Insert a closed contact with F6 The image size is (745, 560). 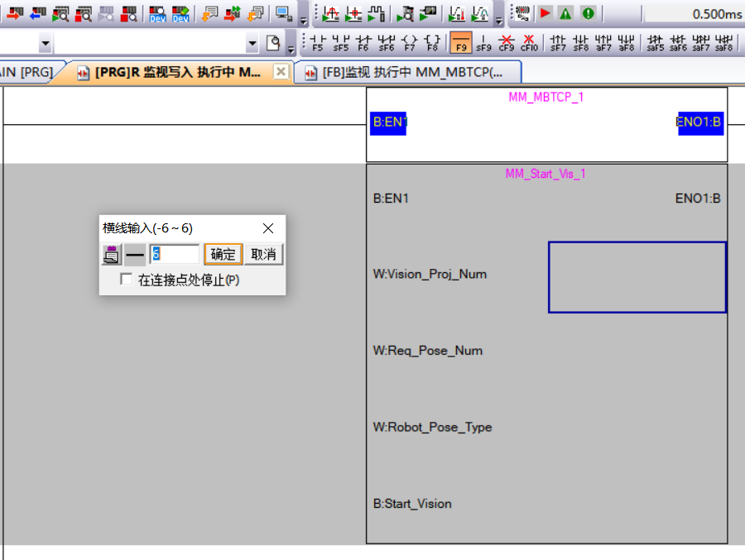point(363,43)
